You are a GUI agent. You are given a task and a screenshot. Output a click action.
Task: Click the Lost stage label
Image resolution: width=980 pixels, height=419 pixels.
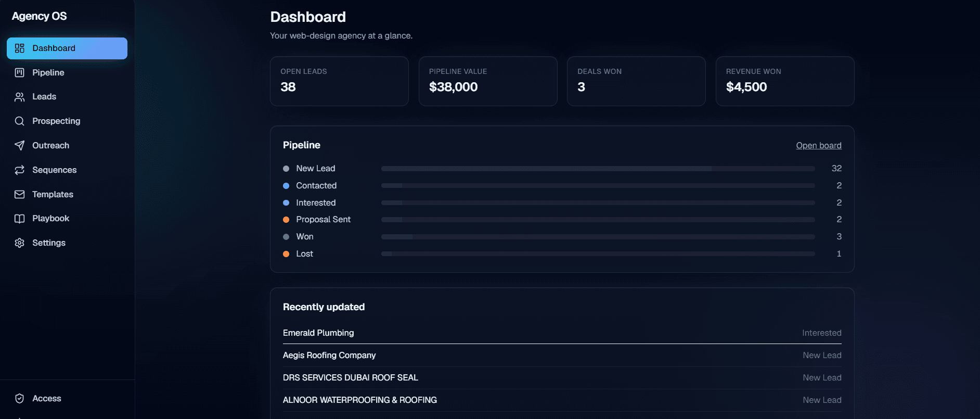point(305,254)
